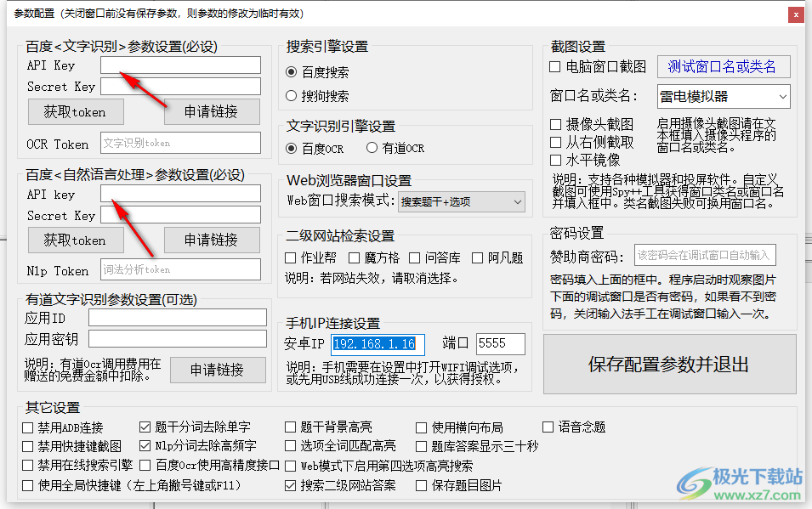Viewport: 812px width, 509px height.
Task: Select 百度OCR radio button
Action: point(292,148)
